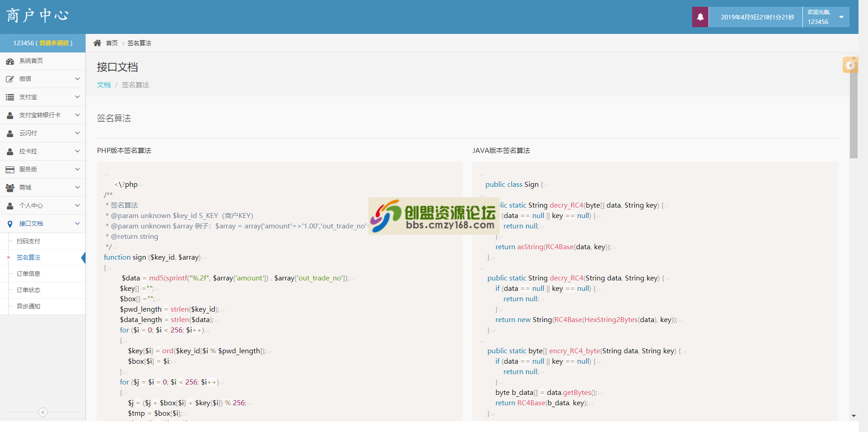Open the user account dropdown arrow
868x432 pixels.
point(841,17)
